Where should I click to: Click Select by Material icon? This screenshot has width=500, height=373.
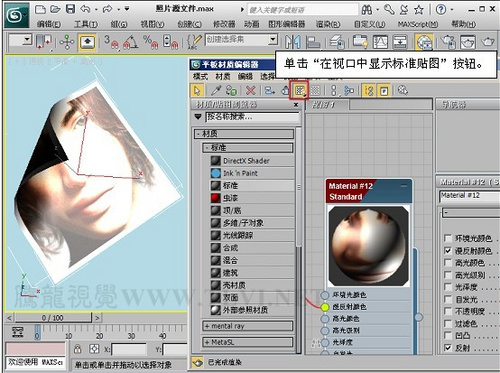[403, 90]
